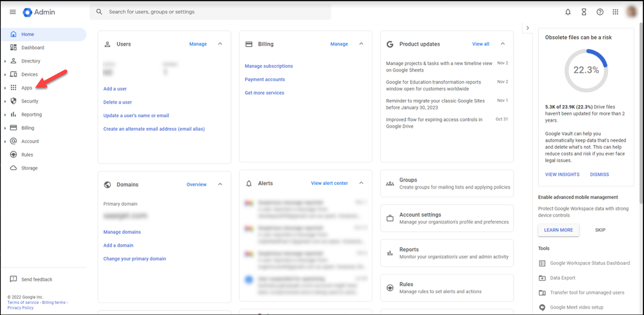
Task: Click the Dashboard sidebar icon
Action: click(x=13, y=48)
